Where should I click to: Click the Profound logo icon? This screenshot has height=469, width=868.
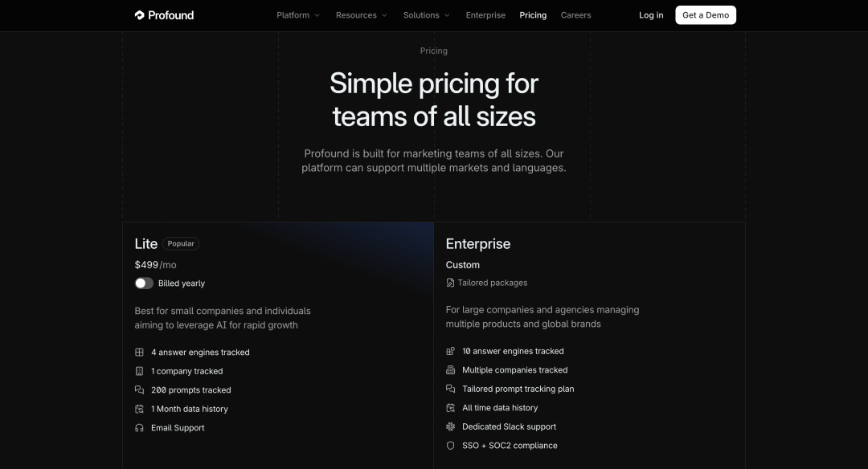[x=140, y=15]
